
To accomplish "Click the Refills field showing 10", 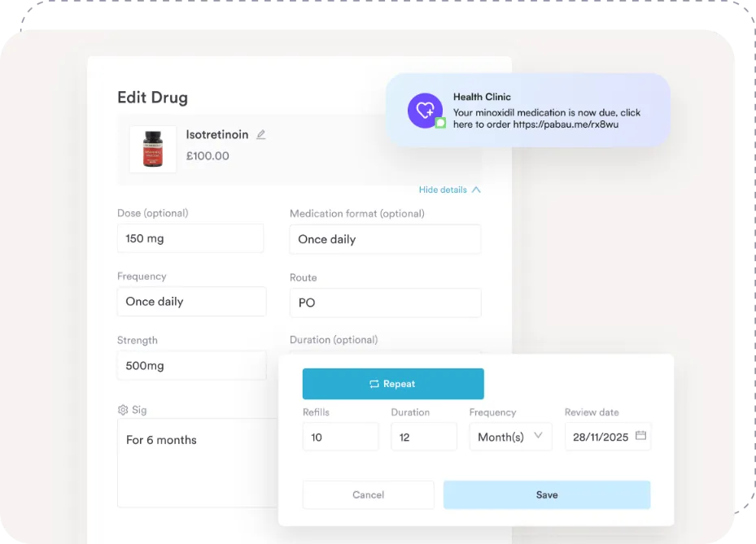I will click(340, 437).
